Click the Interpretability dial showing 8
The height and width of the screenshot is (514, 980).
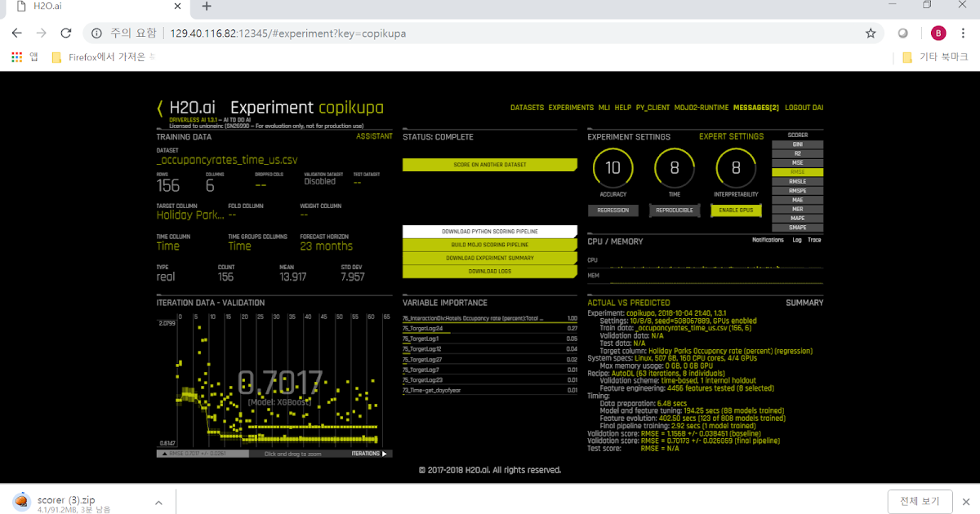pos(736,169)
